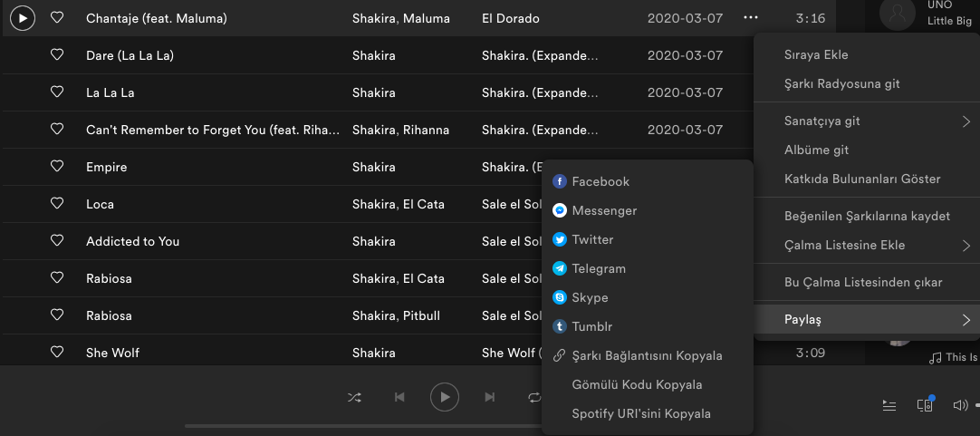
Task: Expand the Sanatçıya git submenu
Action: [966, 121]
